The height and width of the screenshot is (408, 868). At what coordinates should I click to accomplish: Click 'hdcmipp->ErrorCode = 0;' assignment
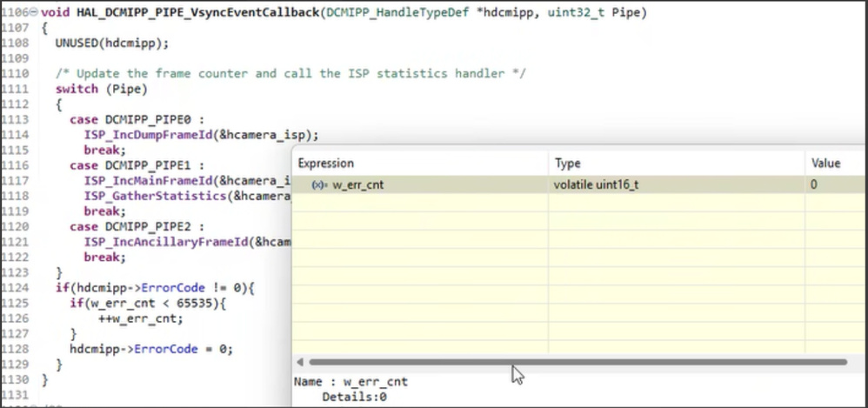pos(151,349)
